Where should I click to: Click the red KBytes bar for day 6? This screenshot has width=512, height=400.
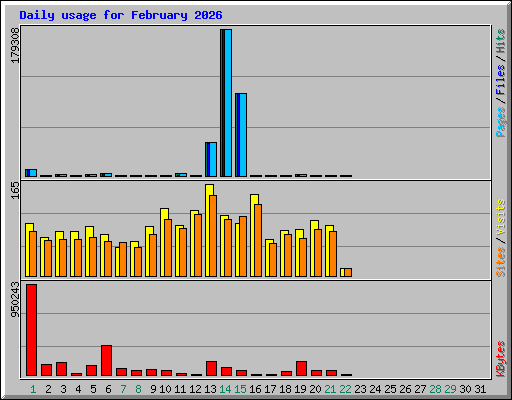pyautogui.click(x=107, y=361)
